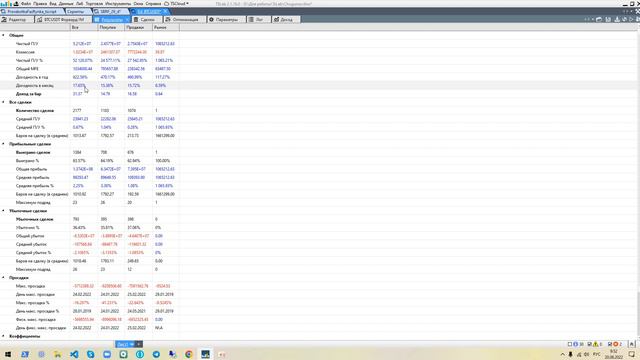
Task: Open the BTCUSDT Форвард chart tab
Action: pos(64,20)
